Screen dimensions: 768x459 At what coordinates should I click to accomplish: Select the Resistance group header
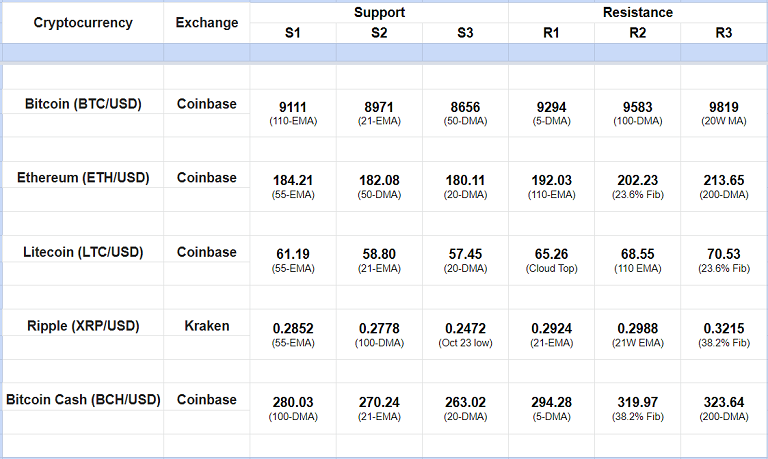coord(637,12)
